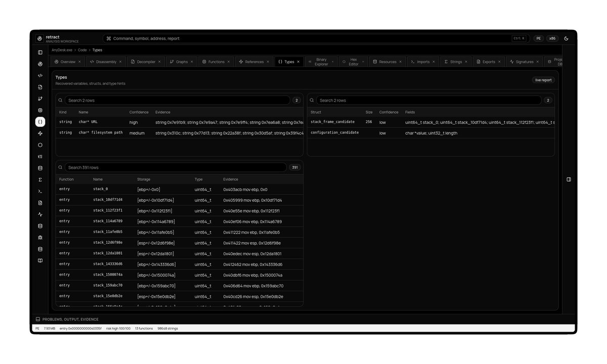
Task: Close the Strings tab
Action: click(x=466, y=62)
